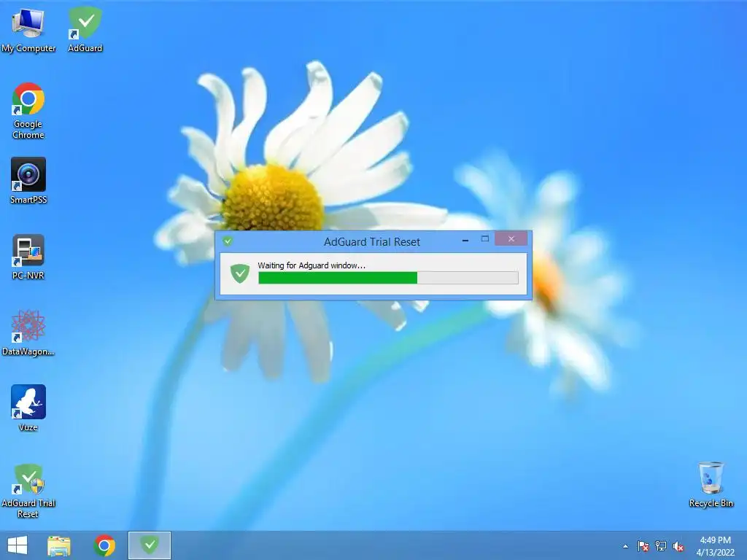Open the Action Center flag icon
Viewport: 747px width, 560px height.
643,546
